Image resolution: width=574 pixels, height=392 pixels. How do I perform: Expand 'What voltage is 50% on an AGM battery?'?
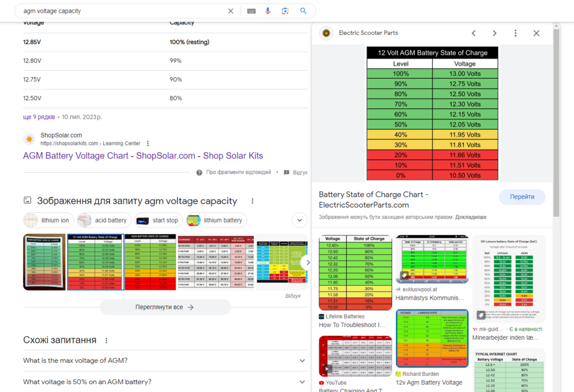tap(302, 382)
